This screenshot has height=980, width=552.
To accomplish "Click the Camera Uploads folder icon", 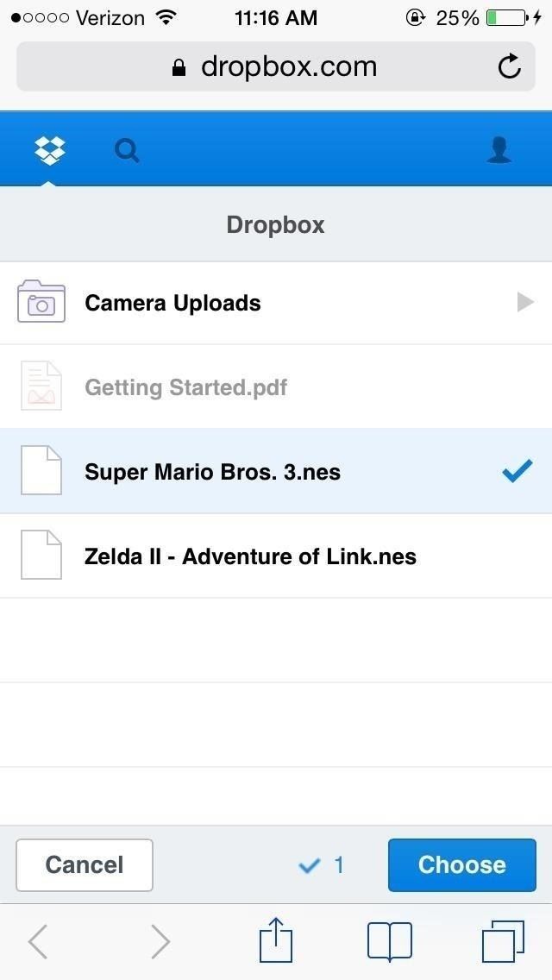I will tap(41, 302).
